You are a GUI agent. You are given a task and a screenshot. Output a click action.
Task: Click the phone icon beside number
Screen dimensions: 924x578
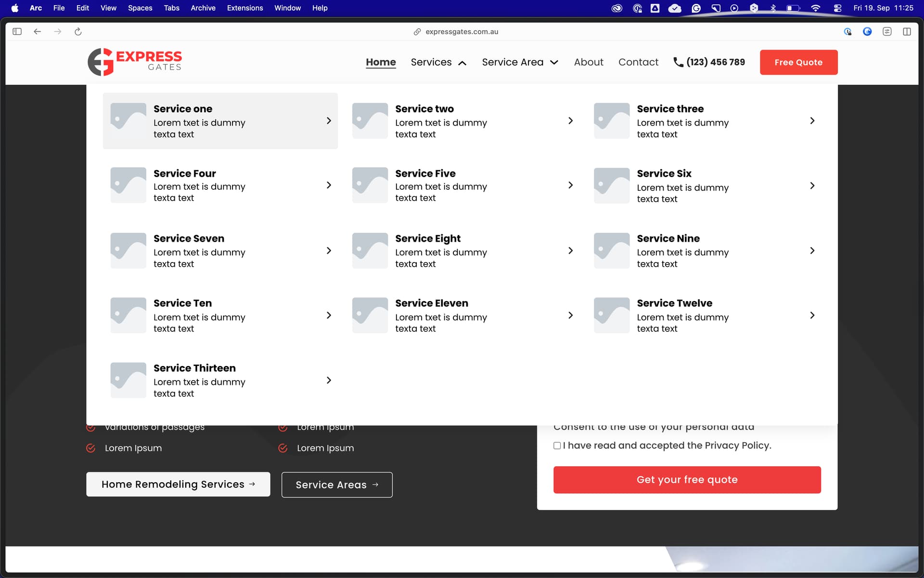coord(678,62)
